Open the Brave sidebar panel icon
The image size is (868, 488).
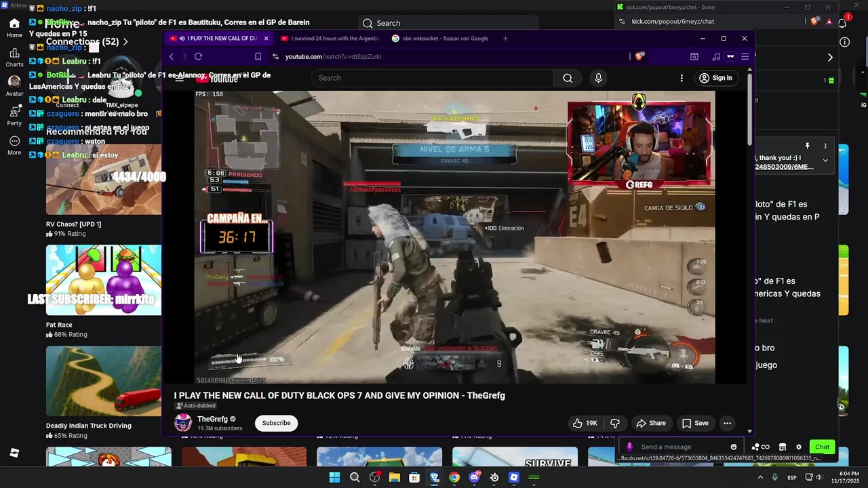[x=694, y=57]
